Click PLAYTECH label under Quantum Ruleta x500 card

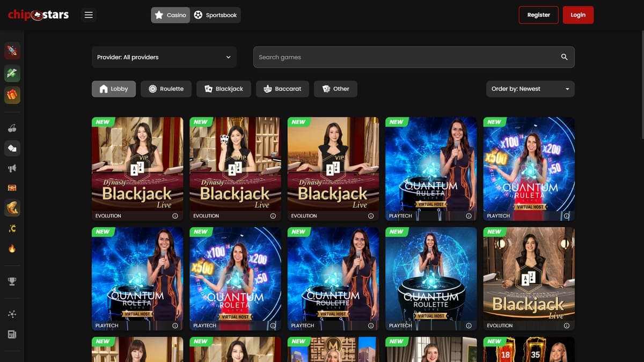498,216
